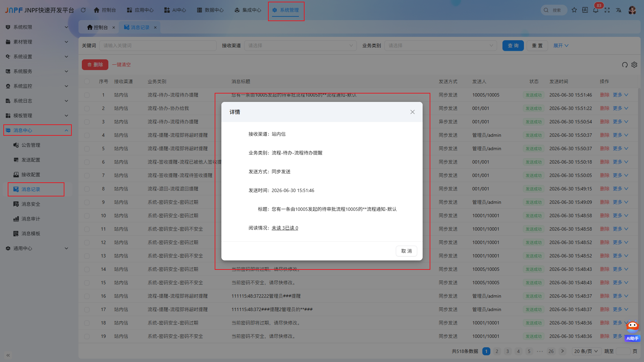This screenshot has width=644, height=362.
Task: Select the 控制台 tab
Action: 98,27
